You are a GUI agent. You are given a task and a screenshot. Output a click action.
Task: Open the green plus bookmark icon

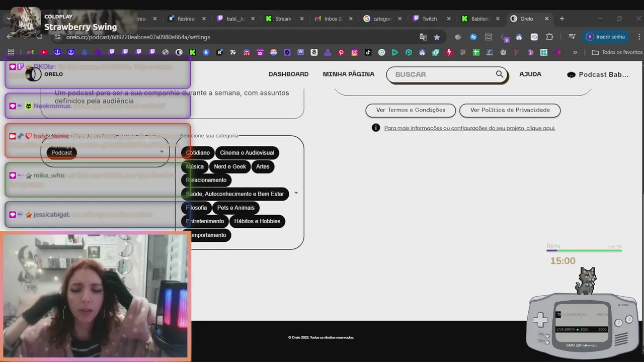(x=476, y=52)
